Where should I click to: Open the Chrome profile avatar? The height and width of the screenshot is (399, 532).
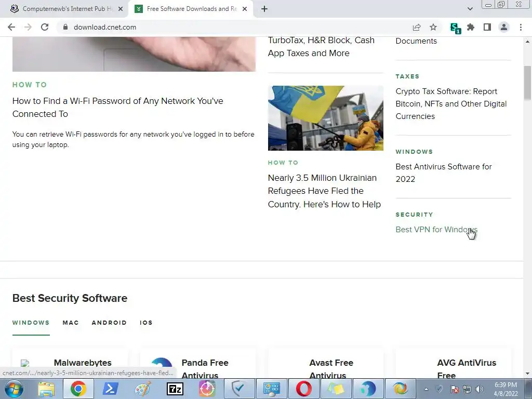(x=504, y=27)
